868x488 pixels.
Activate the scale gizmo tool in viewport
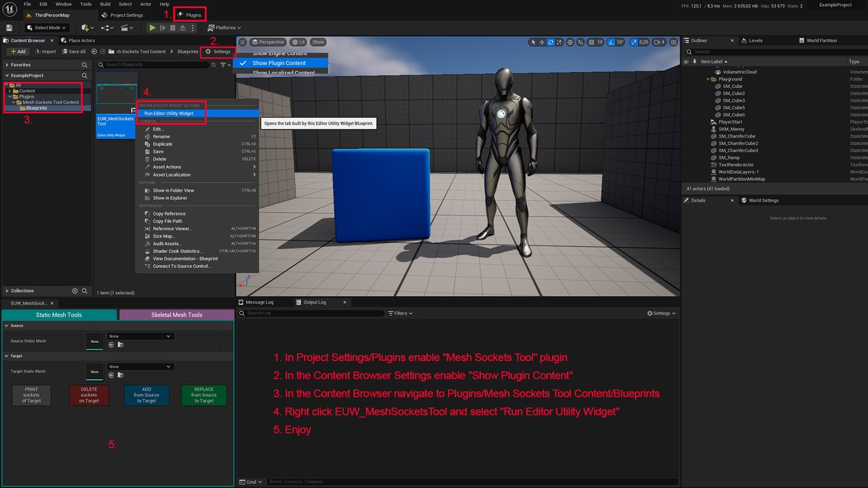559,42
